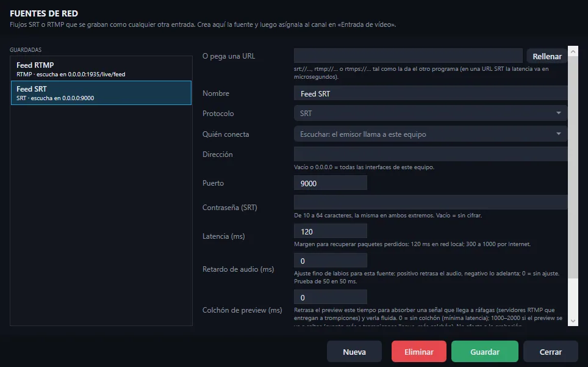Click the Latencia field showing 120
This screenshot has width=588, height=367.
pos(331,231)
